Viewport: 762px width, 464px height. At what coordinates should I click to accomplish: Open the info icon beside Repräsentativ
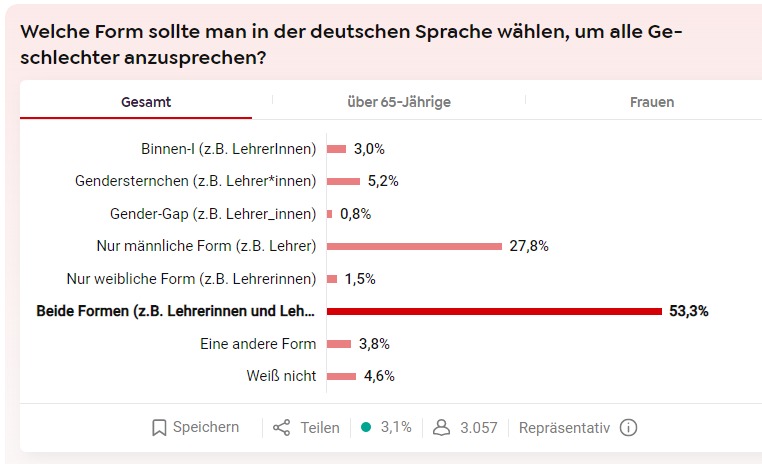(628, 427)
